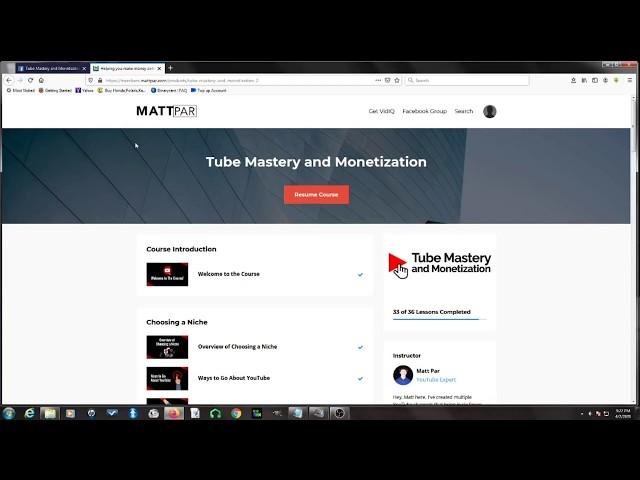Open the Getting Started bookmark

(55, 91)
